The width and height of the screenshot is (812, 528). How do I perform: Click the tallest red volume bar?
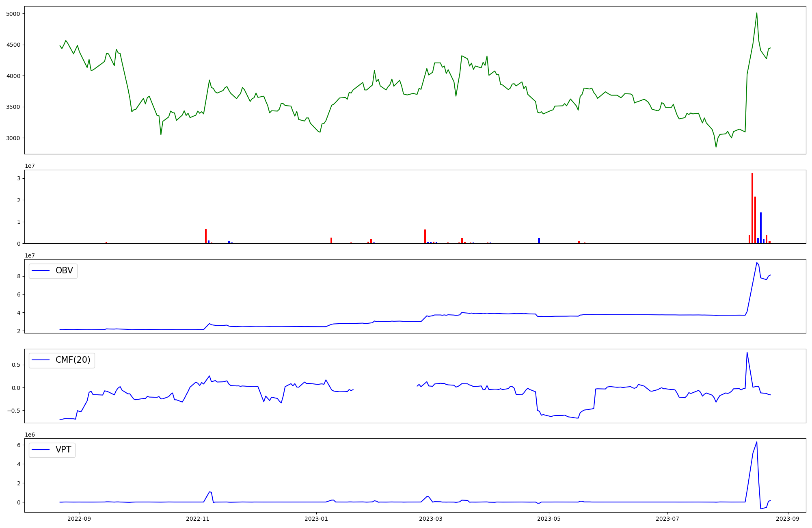point(752,208)
